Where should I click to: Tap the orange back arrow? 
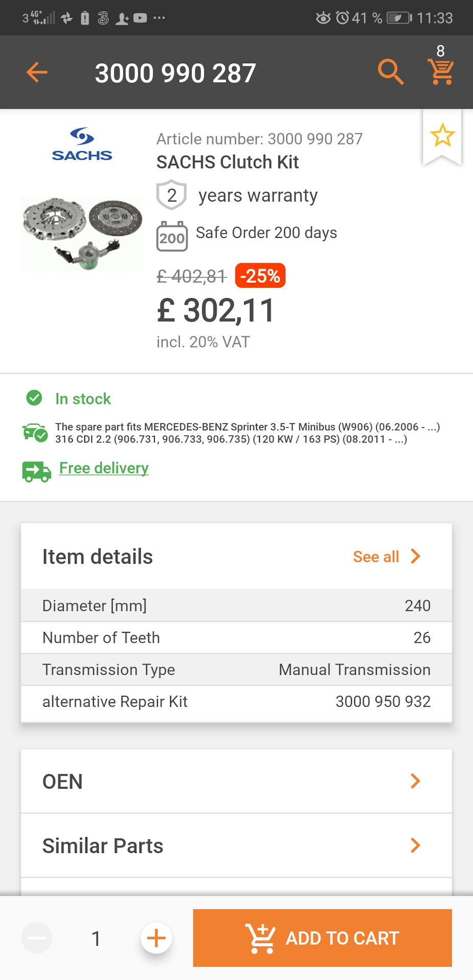tap(37, 72)
